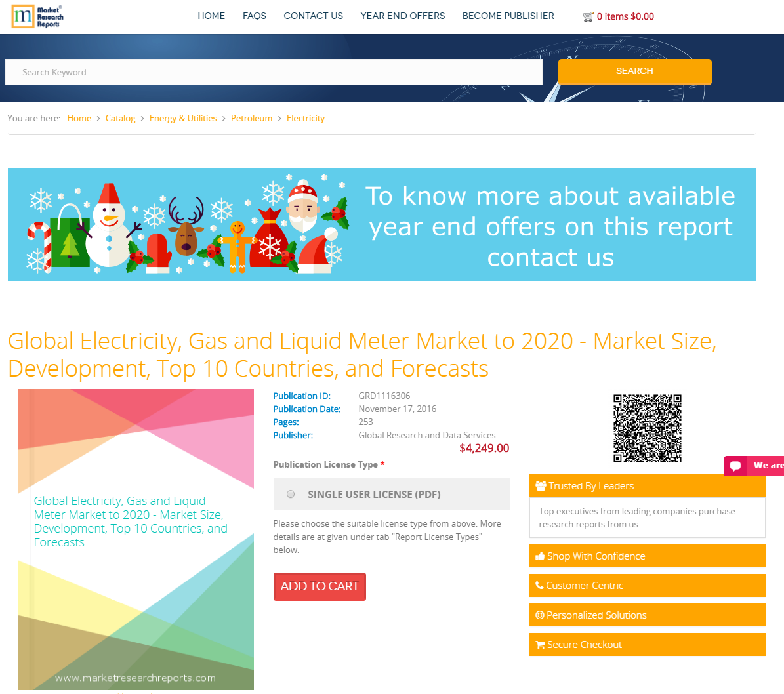The width and height of the screenshot is (784, 694).
Task: Focus the Search Keyword input field
Action: tap(274, 72)
